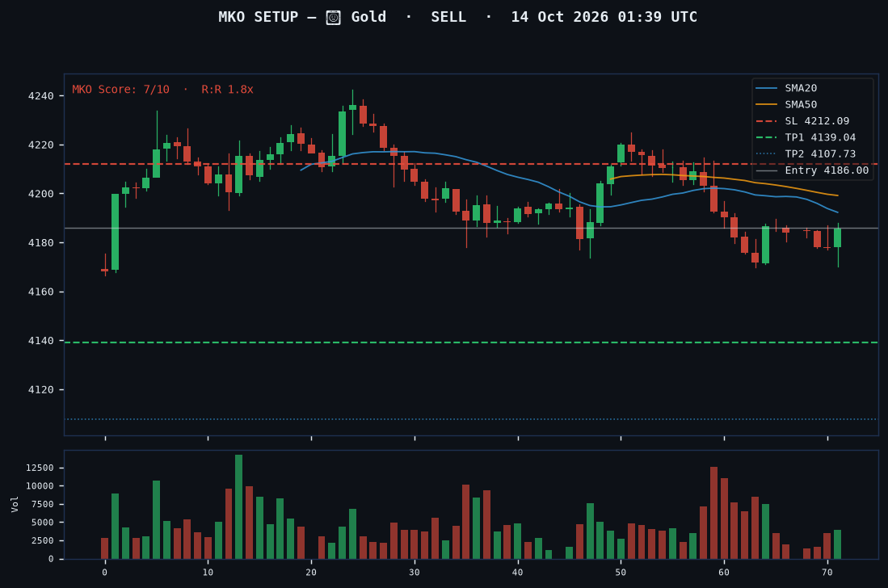
Task: Click the tallest red volume bar at index 59
Action: [x=713, y=513]
